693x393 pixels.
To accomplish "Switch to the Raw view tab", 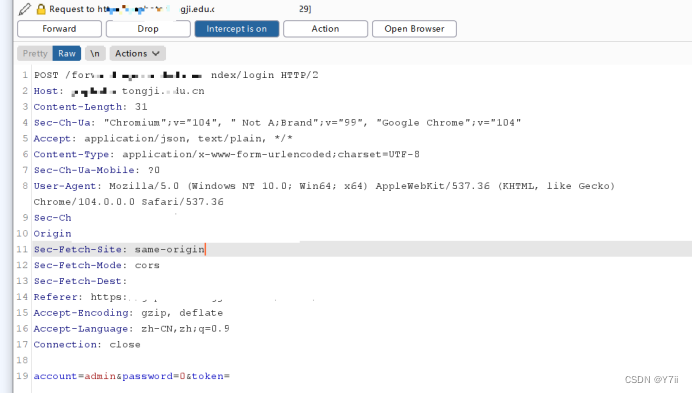I will [67, 53].
